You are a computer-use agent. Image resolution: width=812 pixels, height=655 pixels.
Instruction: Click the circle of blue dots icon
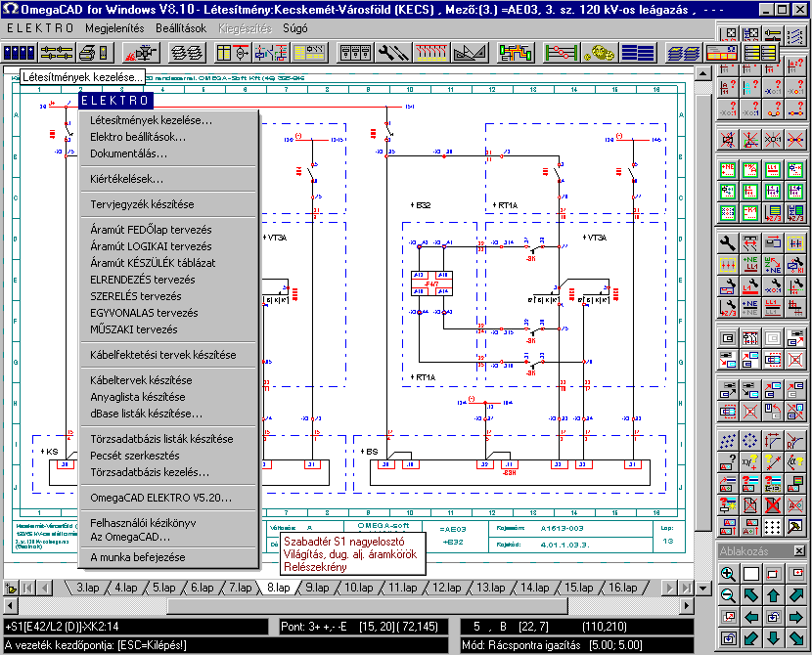point(750,440)
